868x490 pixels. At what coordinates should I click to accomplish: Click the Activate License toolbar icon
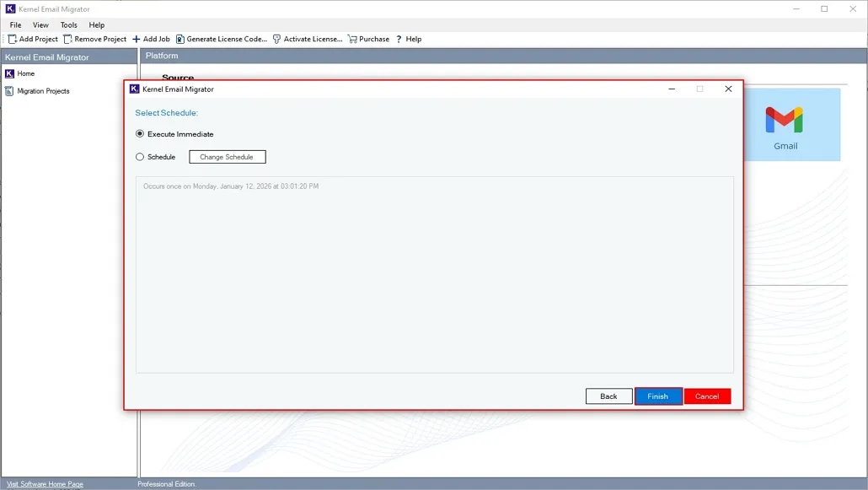tap(309, 39)
